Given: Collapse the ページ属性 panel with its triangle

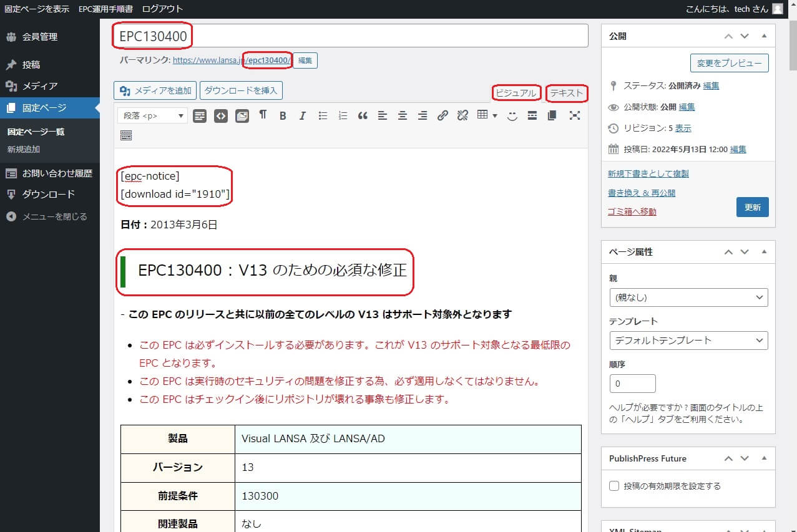Looking at the screenshot, I should [765, 252].
